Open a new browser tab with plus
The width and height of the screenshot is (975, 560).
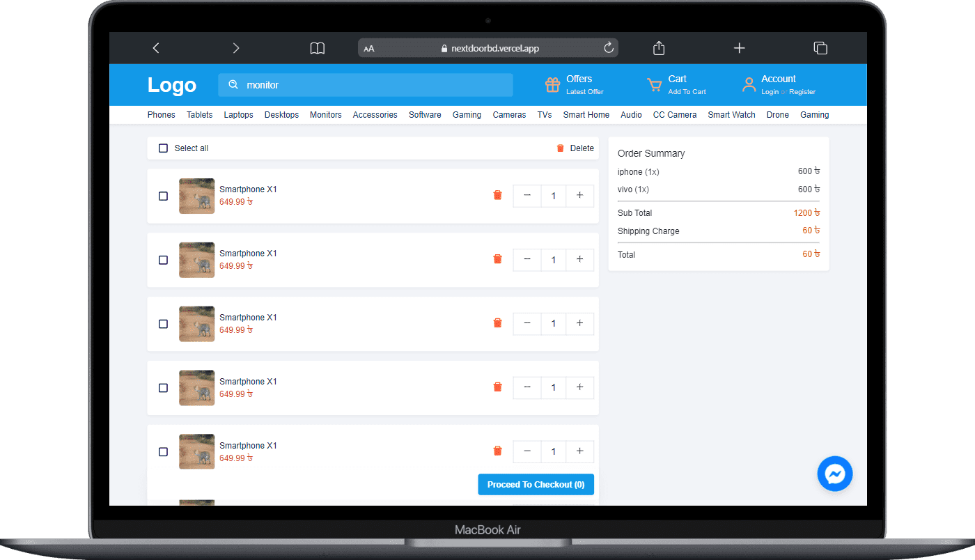tap(740, 48)
